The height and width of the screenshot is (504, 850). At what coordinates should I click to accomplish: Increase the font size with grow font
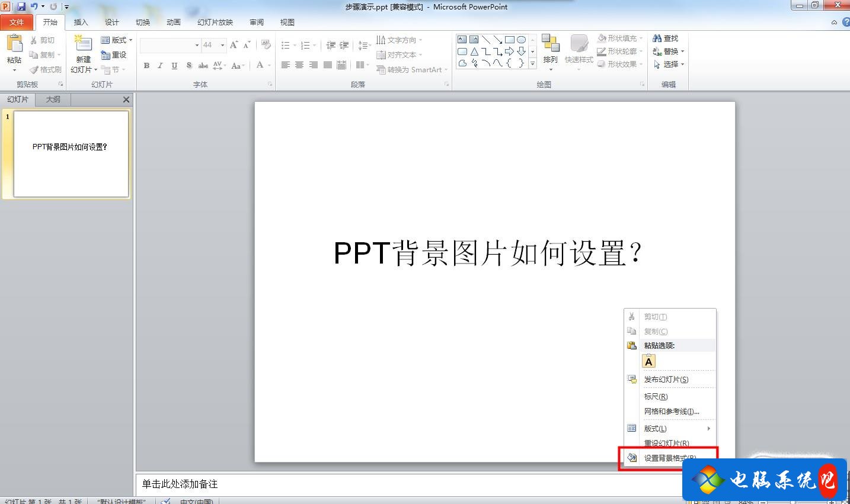pos(234,45)
